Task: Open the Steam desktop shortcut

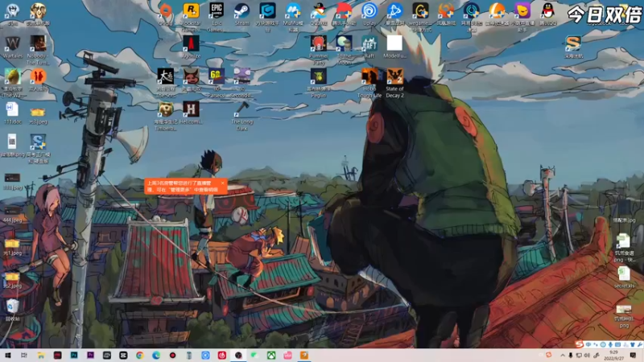Action: click(x=242, y=10)
